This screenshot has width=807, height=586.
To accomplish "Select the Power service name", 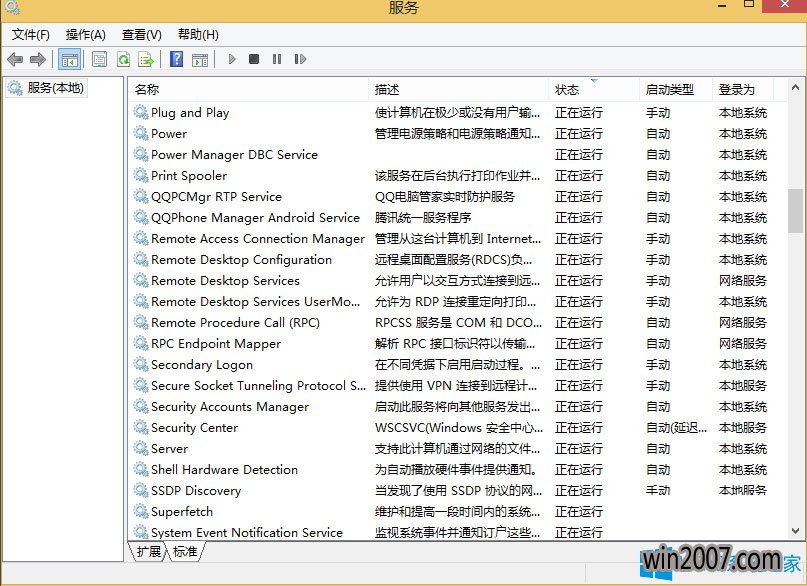I will 169,134.
